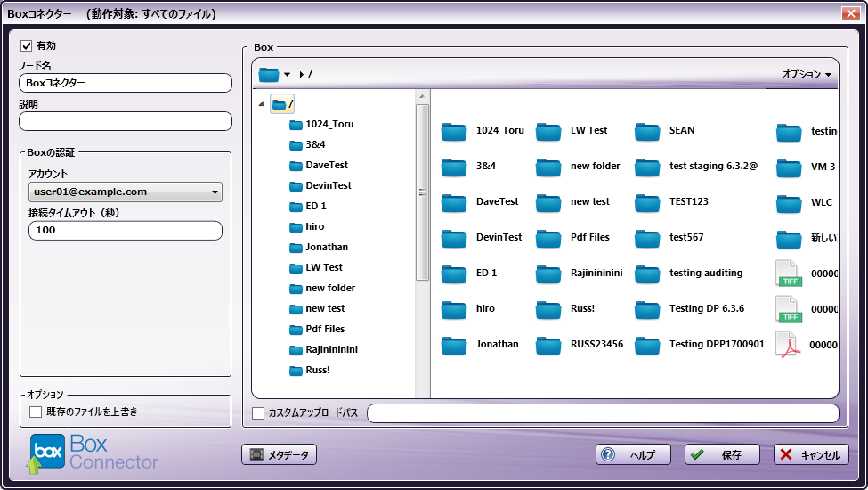
Task: Select Pdf Files in the folder tree
Action: tap(325, 329)
